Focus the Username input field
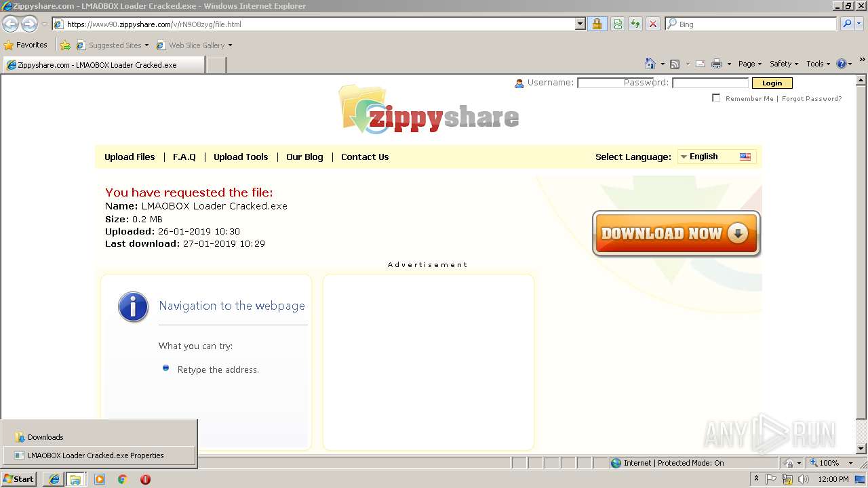 (615, 83)
